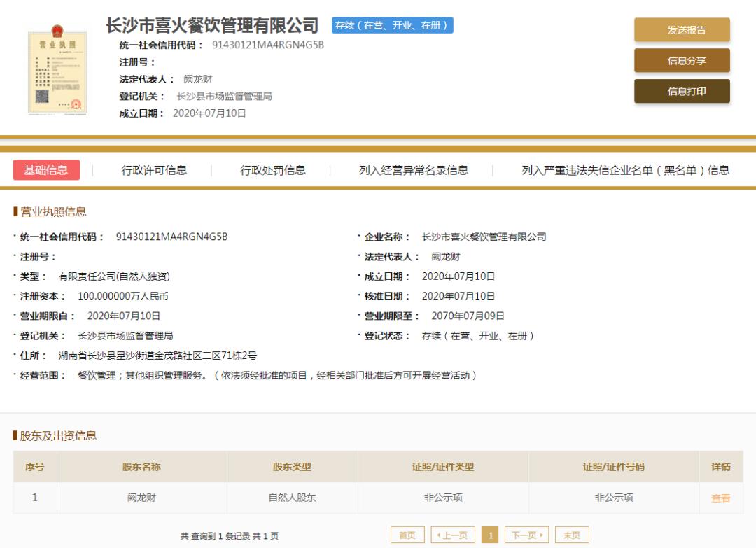Switch to the 行政许可信息 tab
756x548 pixels.
tap(154, 170)
